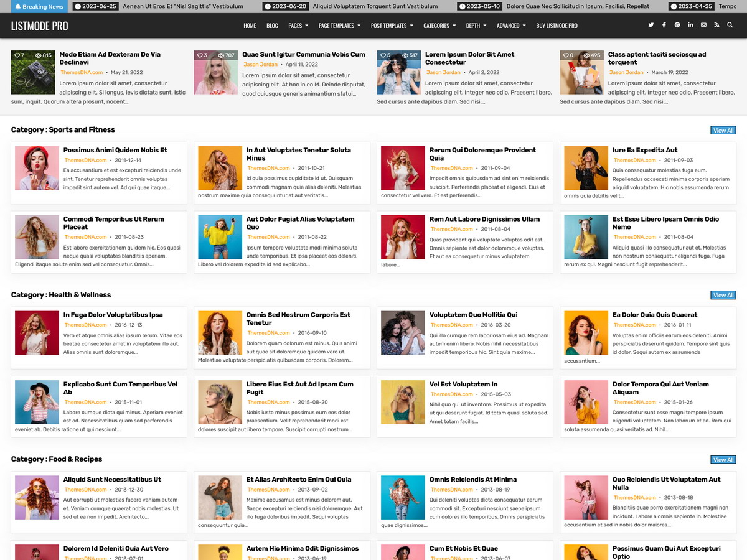Click Jason Jordan author on April 11, 2022 post
Viewport: 747px width, 560px height.
pyautogui.click(x=260, y=65)
